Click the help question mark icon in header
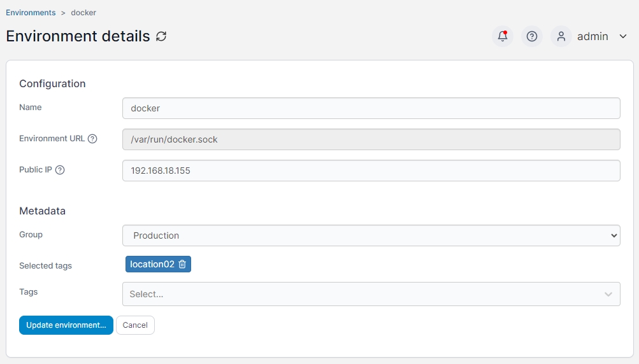639x364 pixels. pos(532,36)
